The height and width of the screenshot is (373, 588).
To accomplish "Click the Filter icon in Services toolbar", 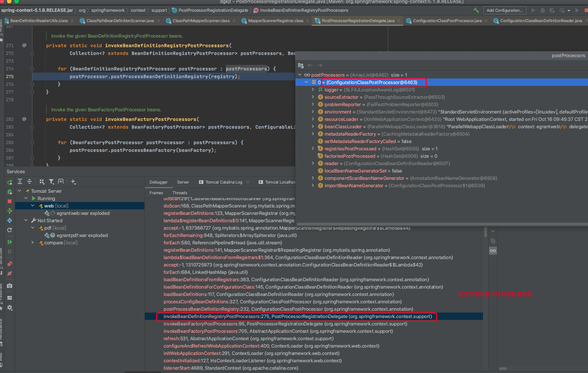I will 52,181.
